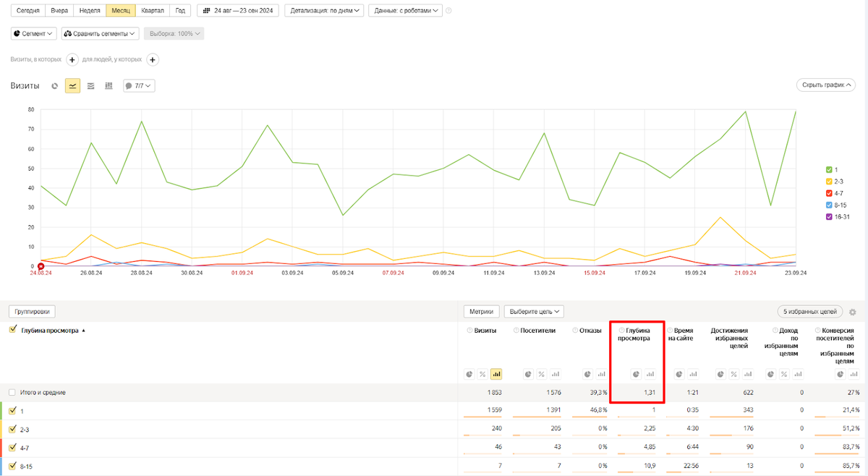Switch chart to pie view icon
The height and width of the screenshot is (476, 868).
point(54,86)
